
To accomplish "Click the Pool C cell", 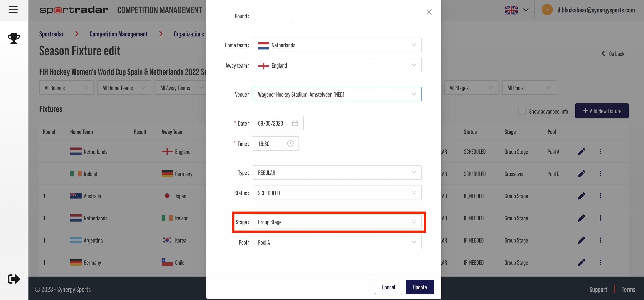I will tap(553, 174).
